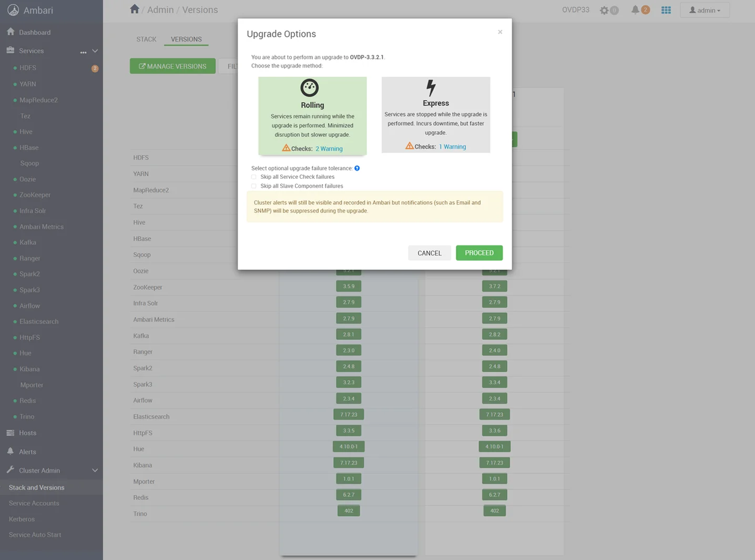
Task: Collapse the Cluster Admin section chevron
Action: pyautogui.click(x=95, y=471)
